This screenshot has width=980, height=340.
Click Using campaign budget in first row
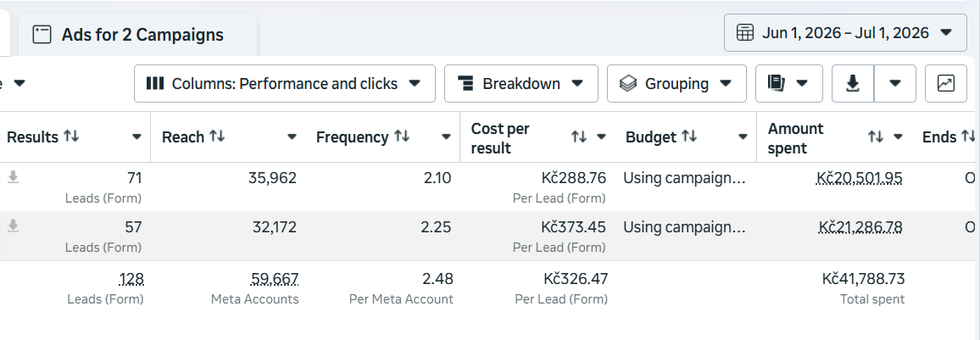pyautogui.click(x=684, y=178)
